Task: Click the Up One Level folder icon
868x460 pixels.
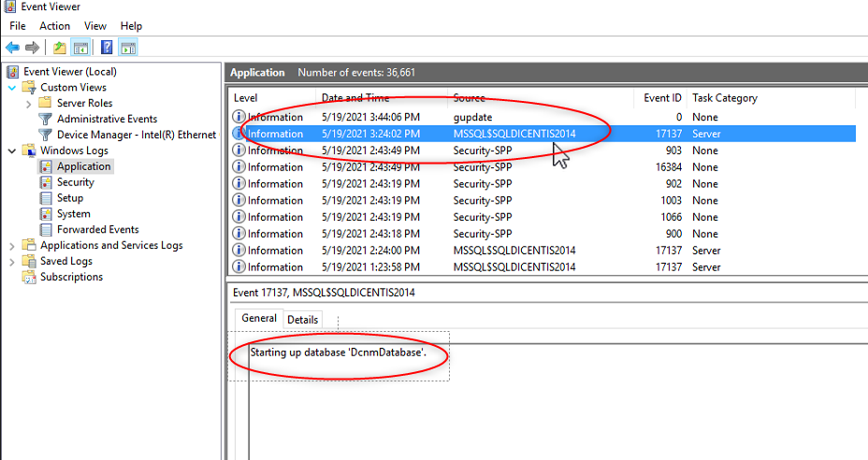Action: click(60, 48)
